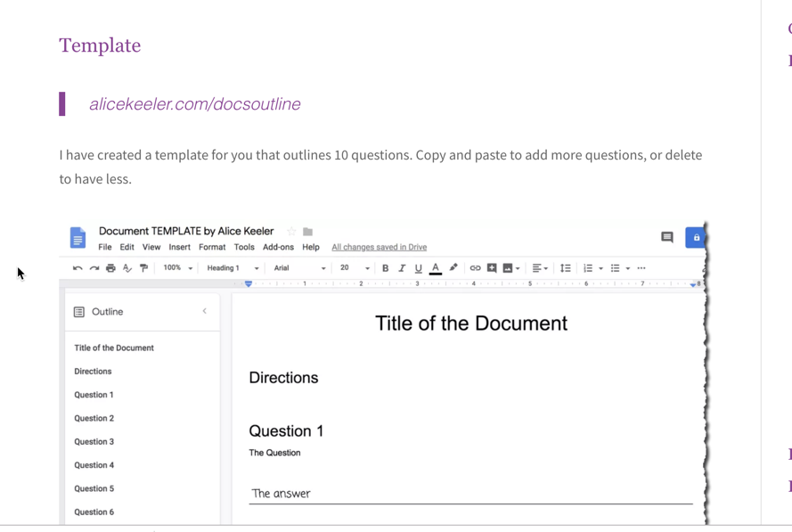Open the comments history icon
Screen dimensions: 792x532
point(667,237)
